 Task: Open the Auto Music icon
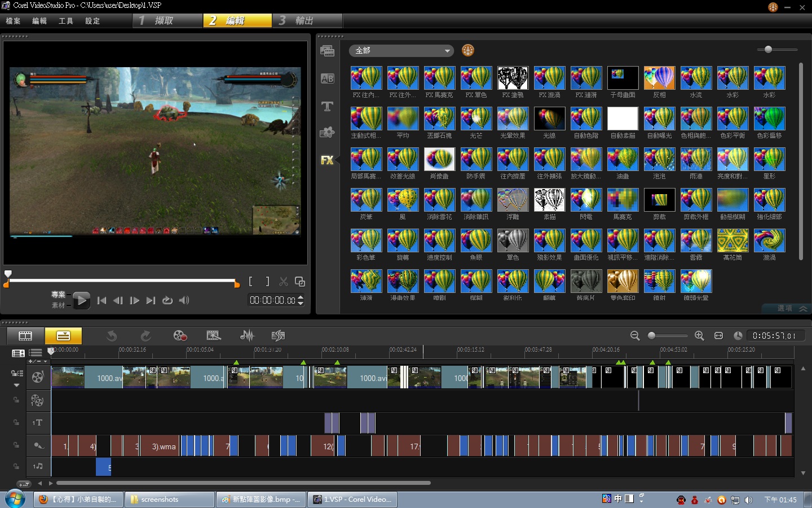coord(278,336)
